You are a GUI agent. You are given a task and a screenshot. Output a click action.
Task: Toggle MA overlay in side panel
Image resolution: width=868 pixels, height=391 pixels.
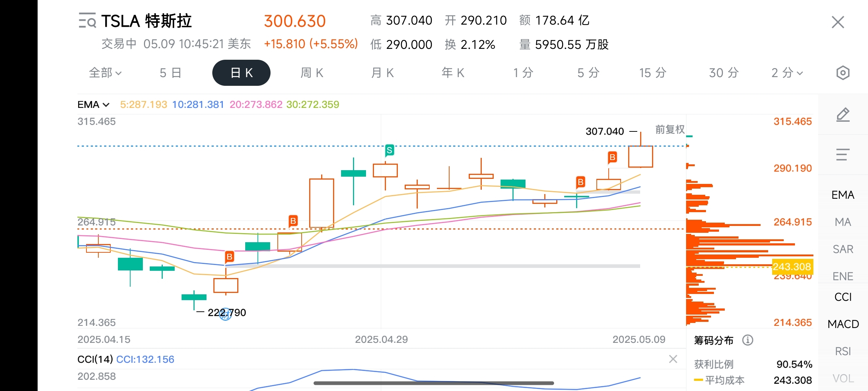tap(843, 222)
